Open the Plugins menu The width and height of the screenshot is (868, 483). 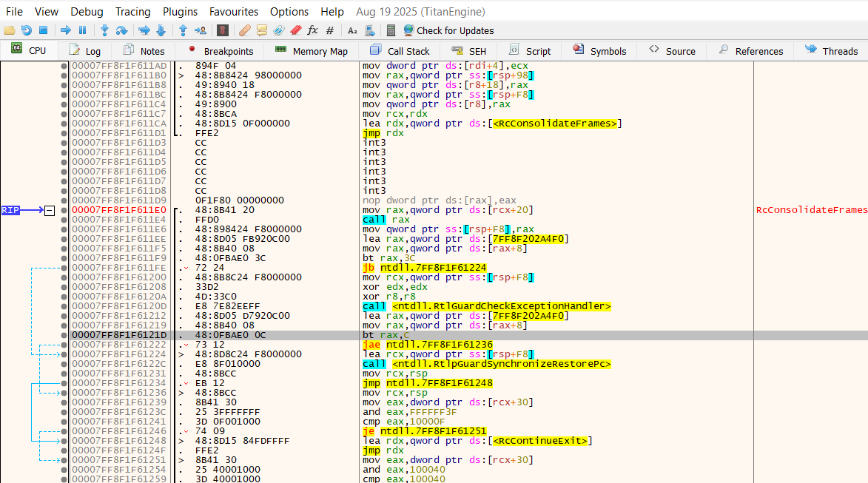180,12
